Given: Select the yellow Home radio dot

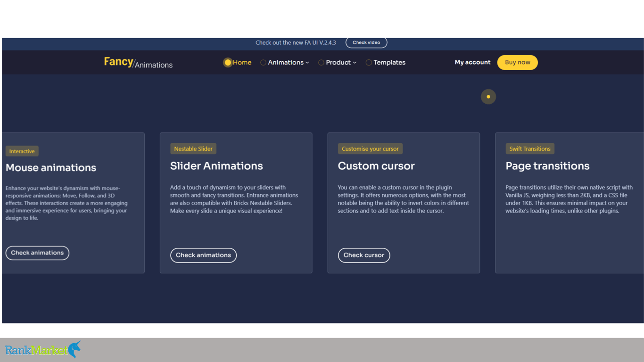Looking at the screenshot, I should [228, 62].
